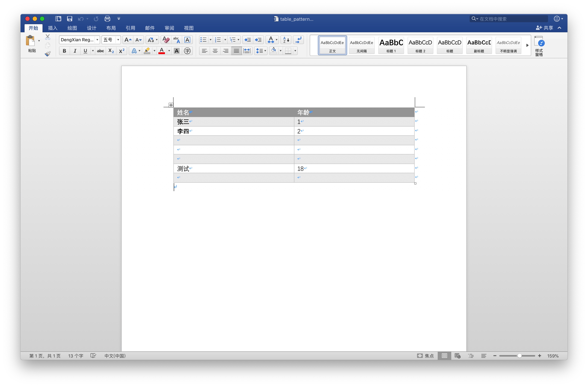
Task: Open the Styles pane icon
Action: click(x=539, y=46)
